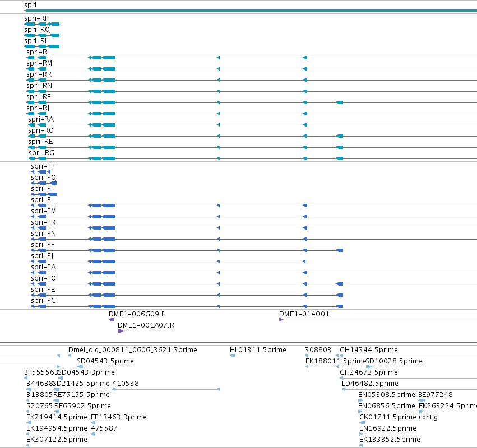Viewport: 477px width, 448px height.
Task: Select transcript spri-RL label
Action: [x=38, y=52]
